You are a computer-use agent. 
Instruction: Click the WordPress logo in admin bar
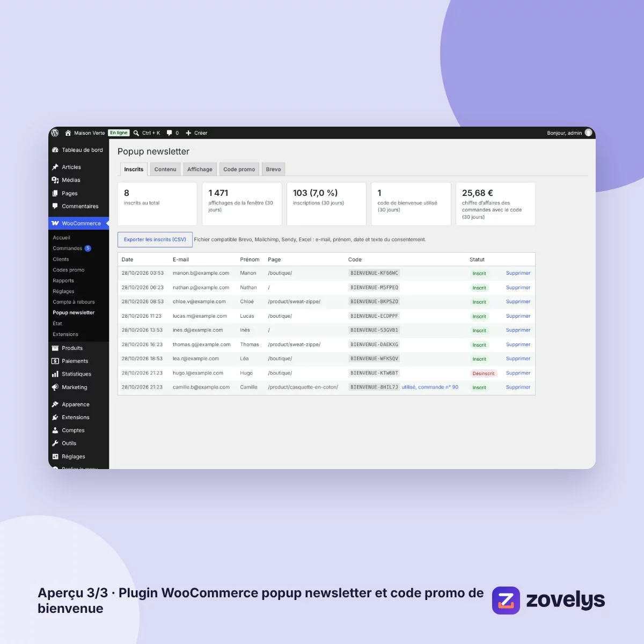pyautogui.click(x=54, y=133)
